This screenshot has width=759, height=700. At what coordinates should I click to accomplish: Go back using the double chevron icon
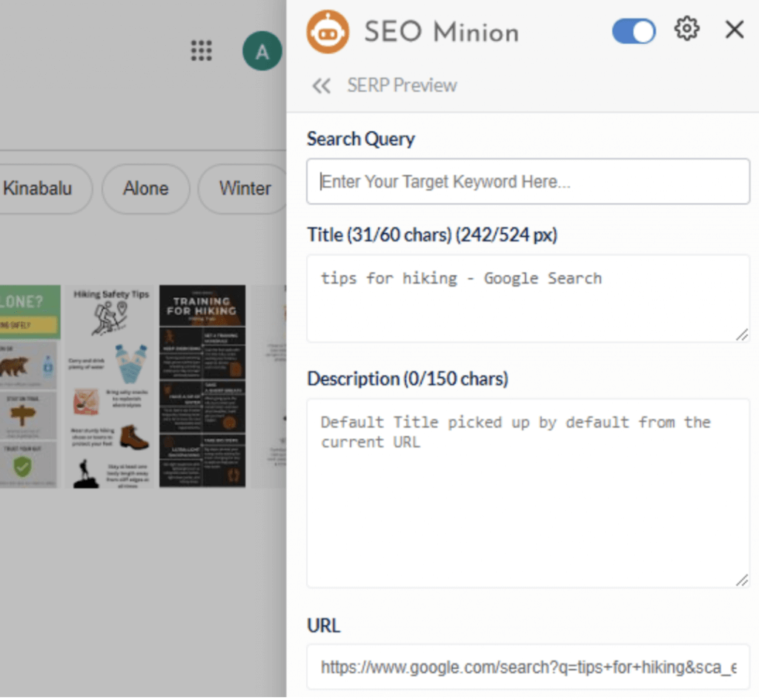point(322,86)
